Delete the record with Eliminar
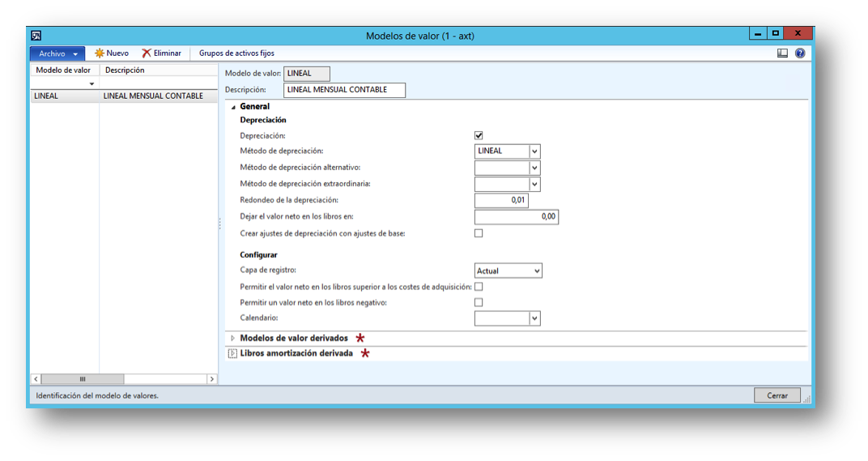The width and height of the screenshot is (868, 461). (162, 53)
